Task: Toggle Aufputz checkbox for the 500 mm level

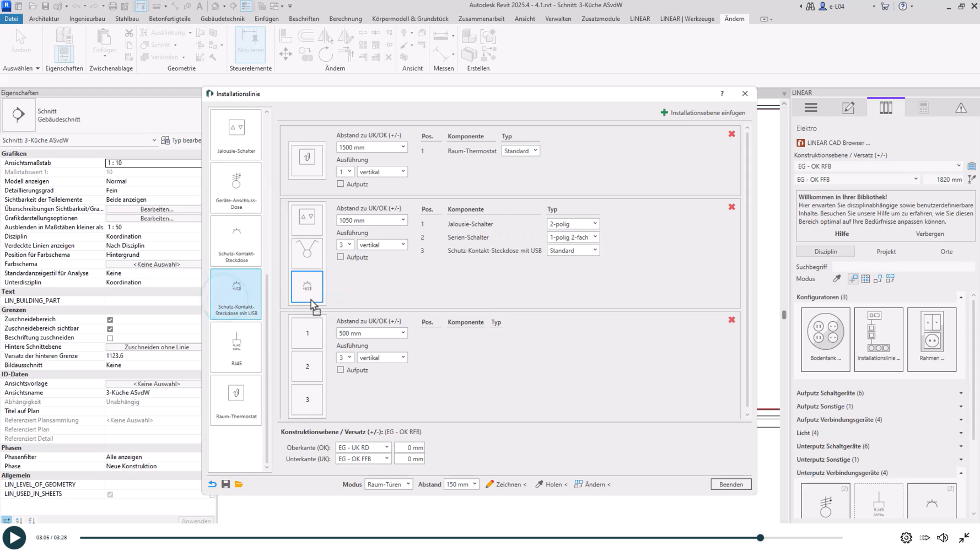Action: coord(341,370)
